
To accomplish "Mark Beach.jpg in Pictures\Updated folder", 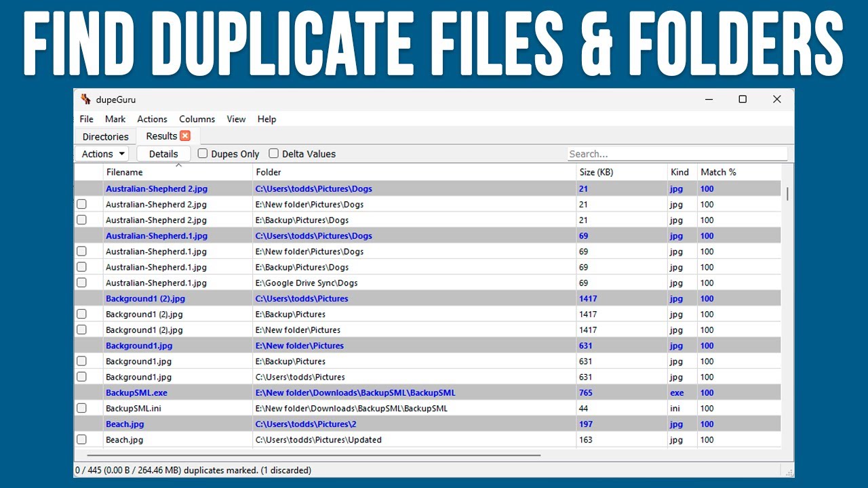I will [x=81, y=439].
